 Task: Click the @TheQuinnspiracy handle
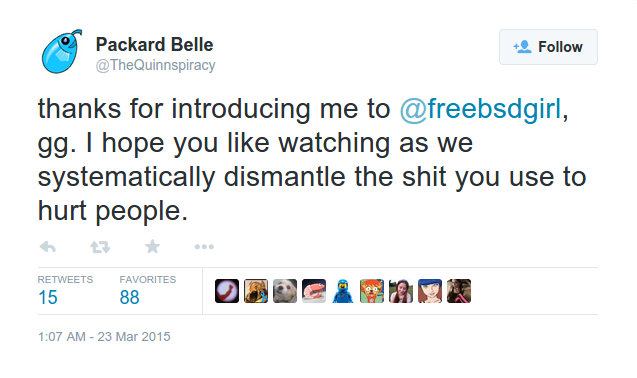(x=155, y=65)
